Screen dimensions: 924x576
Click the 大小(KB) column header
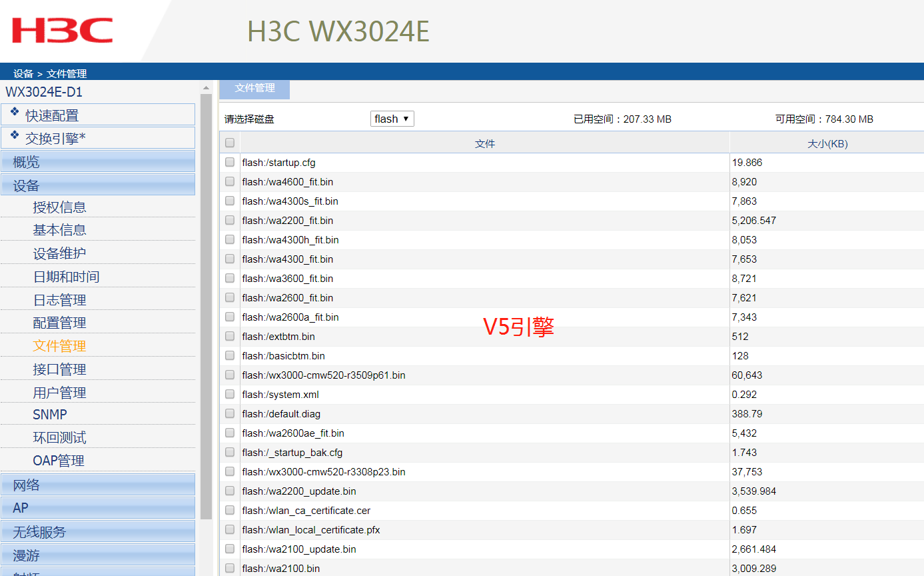point(827,143)
